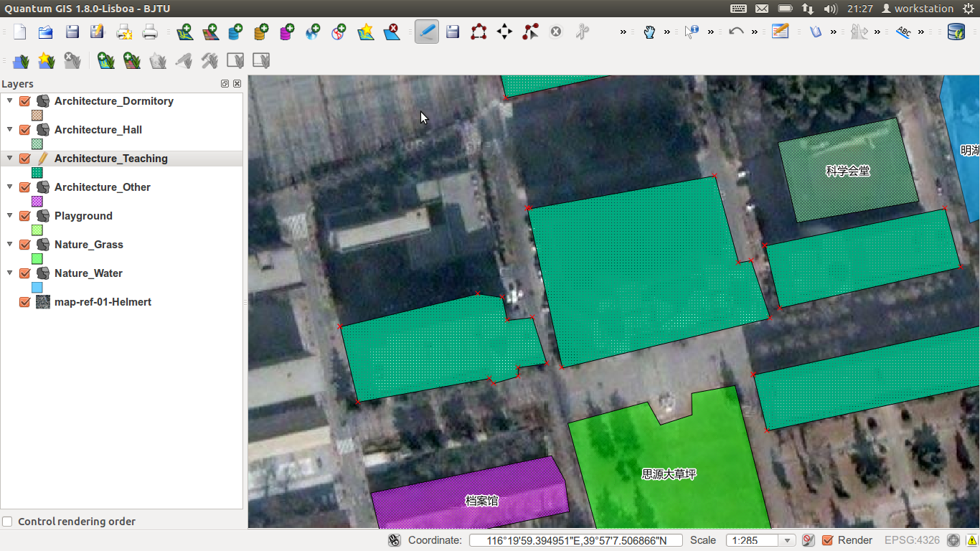Save the project using the floppy disk icon
The height and width of the screenshot is (551, 980).
point(72,32)
